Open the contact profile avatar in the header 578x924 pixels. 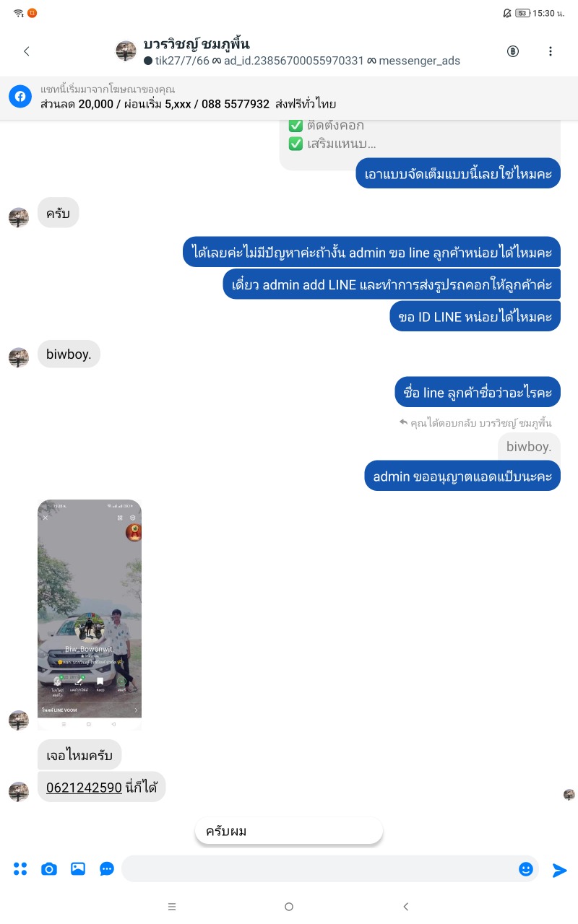(x=126, y=51)
